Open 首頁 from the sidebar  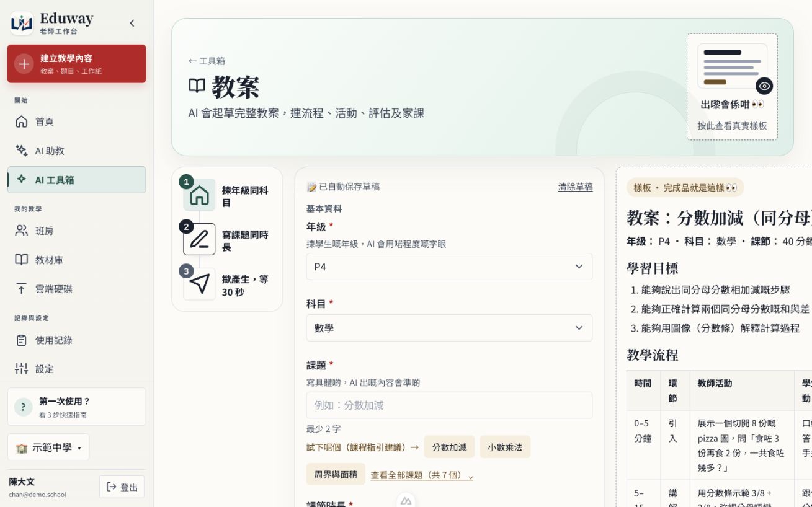coord(77,121)
